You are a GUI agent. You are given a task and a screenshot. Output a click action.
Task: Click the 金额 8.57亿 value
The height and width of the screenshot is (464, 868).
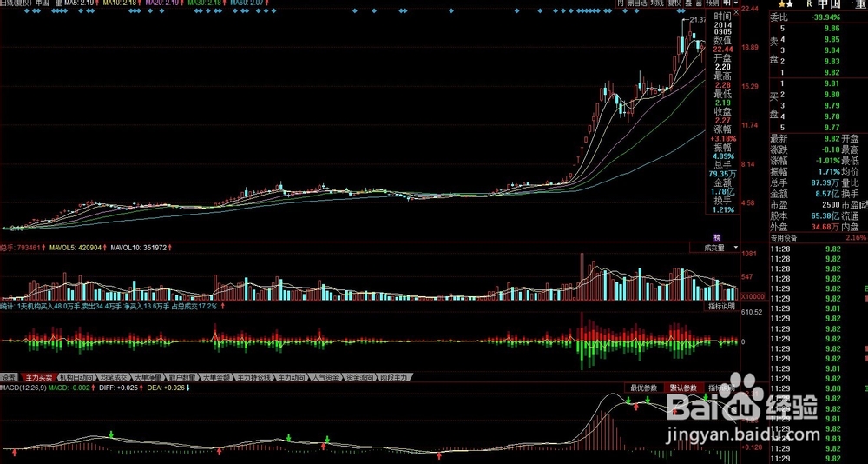[x=827, y=195]
